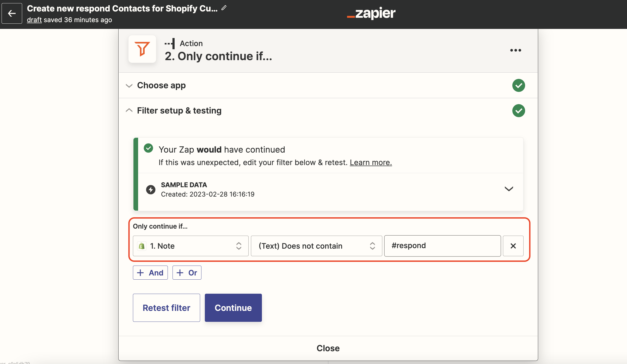The width and height of the screenshot is (627, 364).
Task: Add an Or condition
Action: 187,273
